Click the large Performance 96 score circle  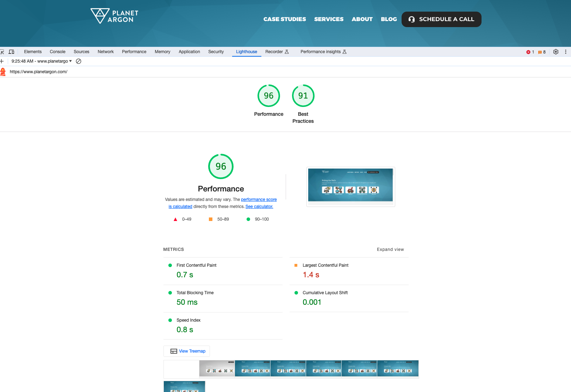click(x=221, y=166)
